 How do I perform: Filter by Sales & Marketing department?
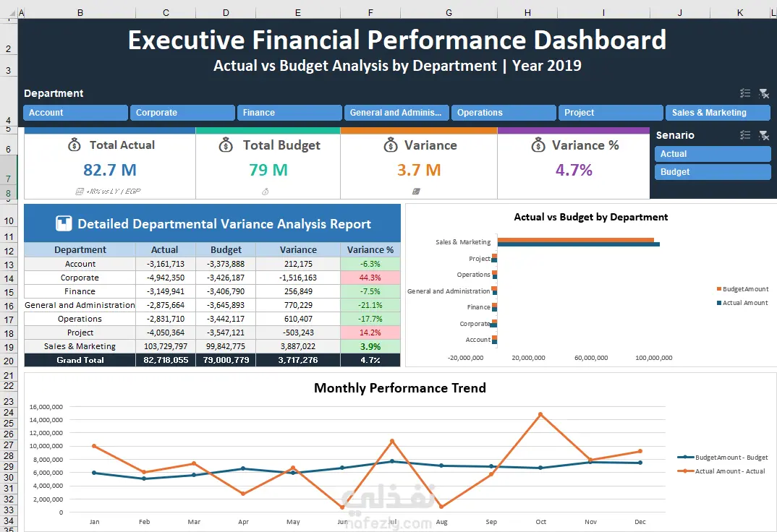(x=718, y=112)
